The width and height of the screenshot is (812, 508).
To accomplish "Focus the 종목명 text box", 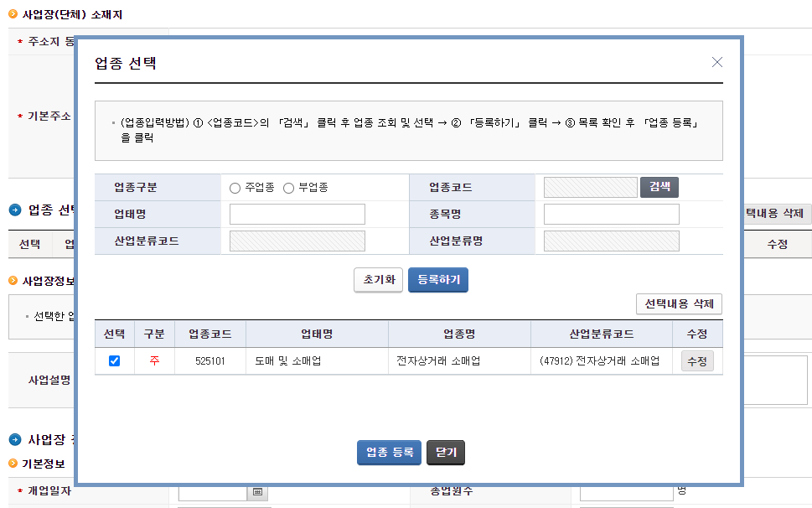I will click(x=611, y=214).
